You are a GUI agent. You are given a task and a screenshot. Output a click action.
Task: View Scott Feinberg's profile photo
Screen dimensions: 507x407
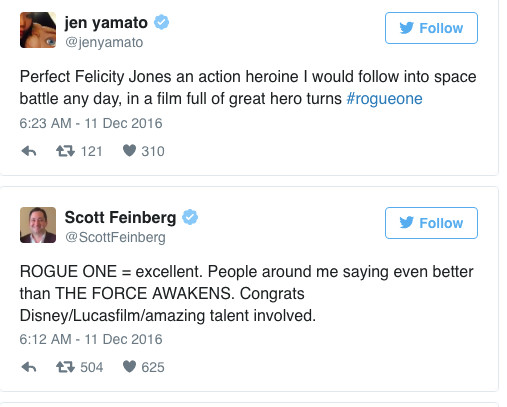[38, 225]
